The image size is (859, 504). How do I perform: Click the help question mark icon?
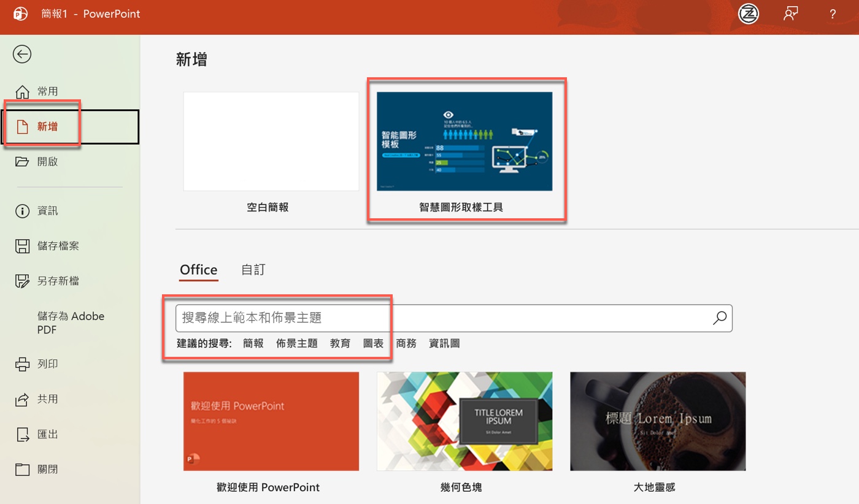click(x=833, y=14)
